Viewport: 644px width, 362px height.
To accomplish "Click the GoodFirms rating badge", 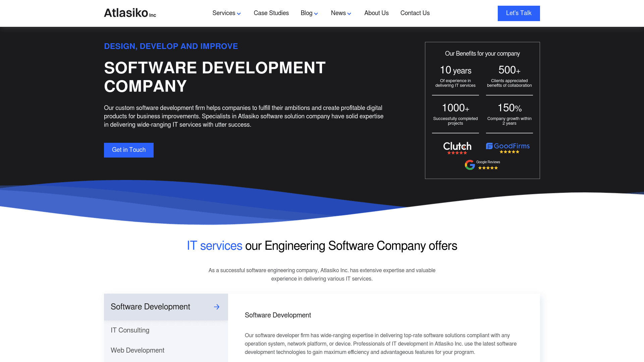I will pos(508,146).
